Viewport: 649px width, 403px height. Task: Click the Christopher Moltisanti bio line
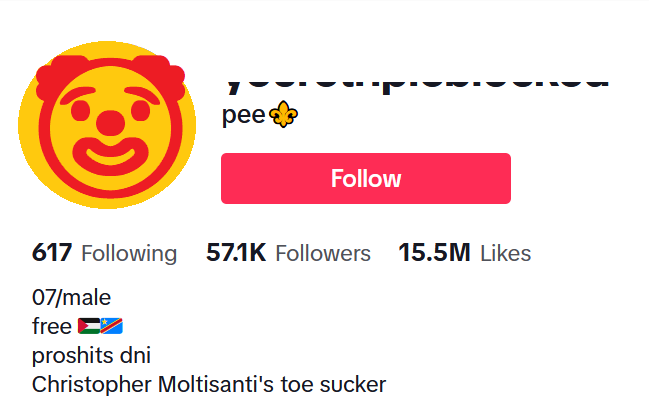click(x=208, y=384)
